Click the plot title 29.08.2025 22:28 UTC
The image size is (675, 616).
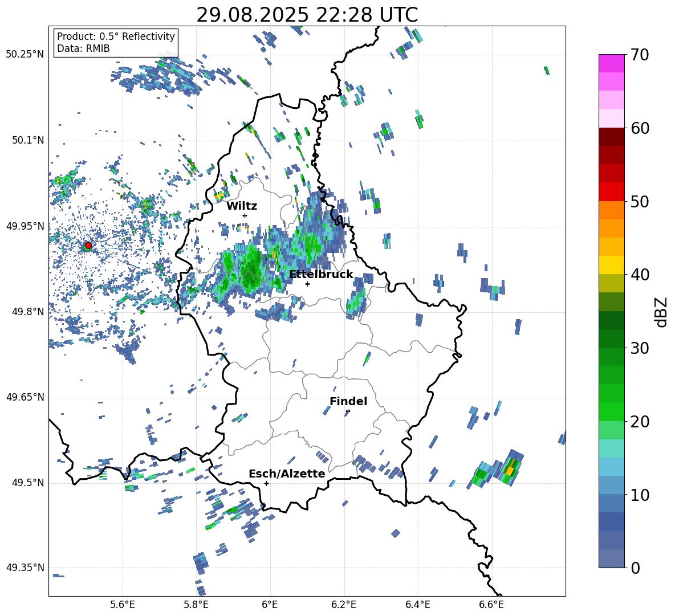pos(307,15)
